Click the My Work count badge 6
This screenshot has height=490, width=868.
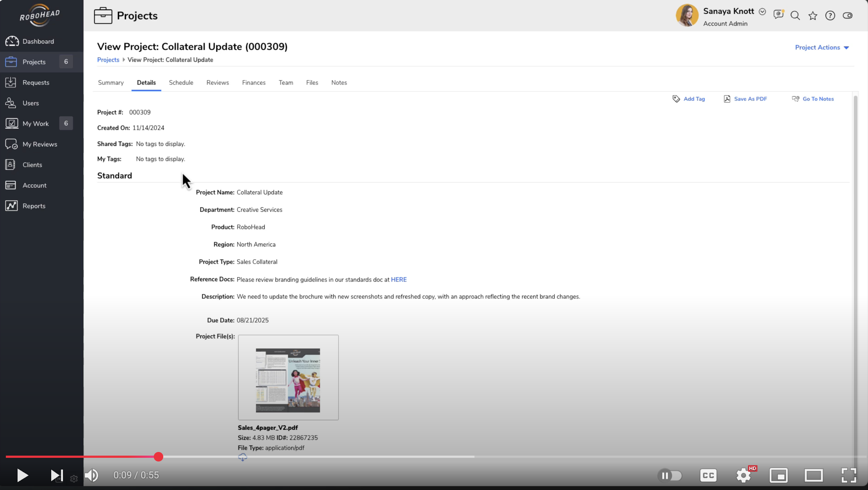66,124
